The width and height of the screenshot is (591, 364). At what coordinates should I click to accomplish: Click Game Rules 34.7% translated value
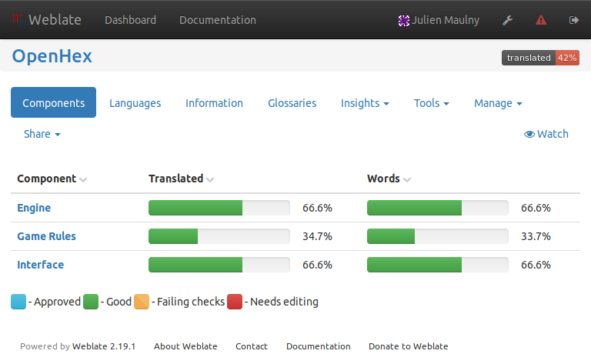(317, 236)
